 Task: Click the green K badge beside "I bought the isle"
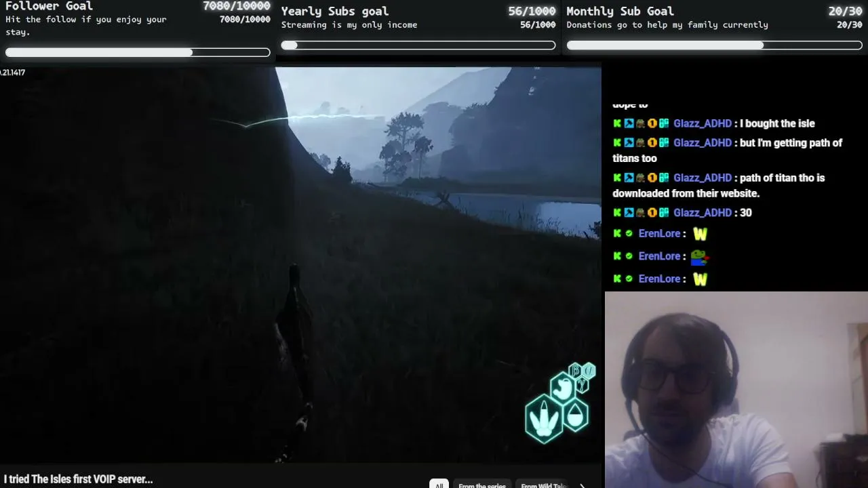[x=617, y=123]
